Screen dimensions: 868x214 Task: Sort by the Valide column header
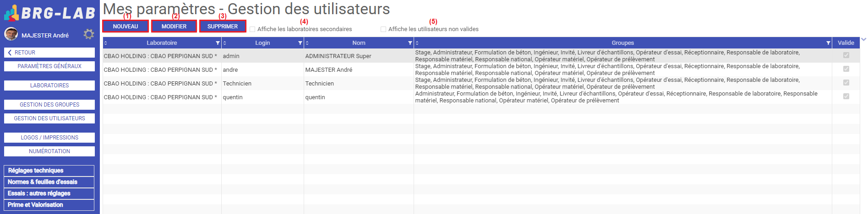pyautogui.click(x=846, y=43)
